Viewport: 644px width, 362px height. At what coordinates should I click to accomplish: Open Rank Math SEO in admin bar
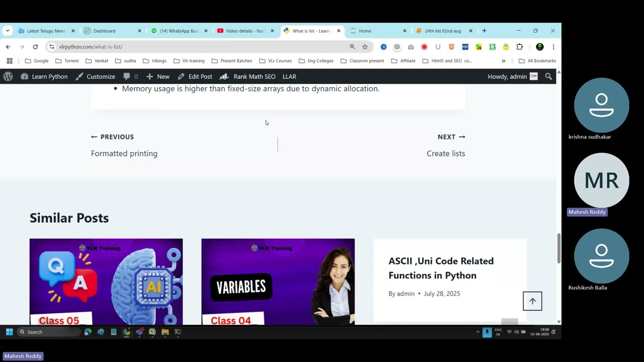pyautogui.click(x=248, y=76)
